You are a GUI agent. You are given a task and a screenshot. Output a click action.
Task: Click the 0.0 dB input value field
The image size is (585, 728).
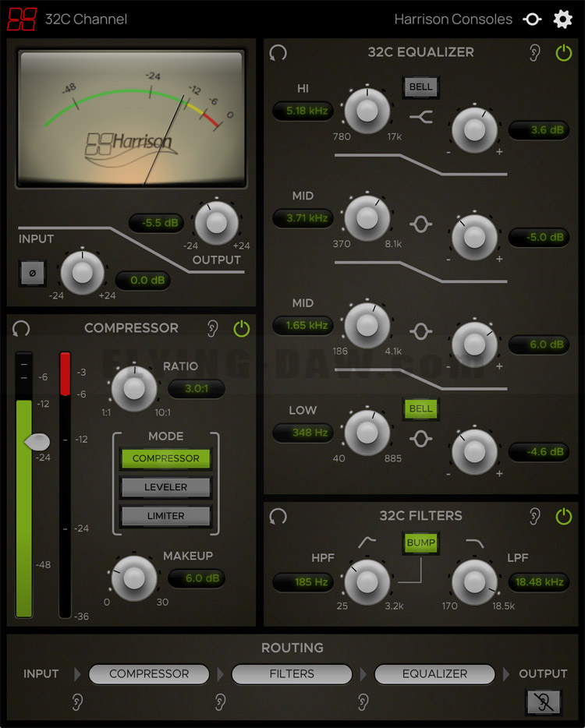click(143, 281)
